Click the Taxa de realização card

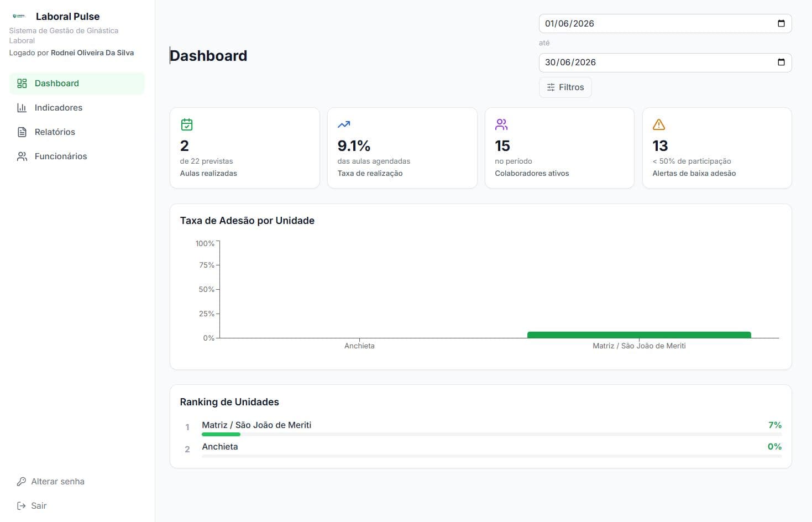(402, 148)
